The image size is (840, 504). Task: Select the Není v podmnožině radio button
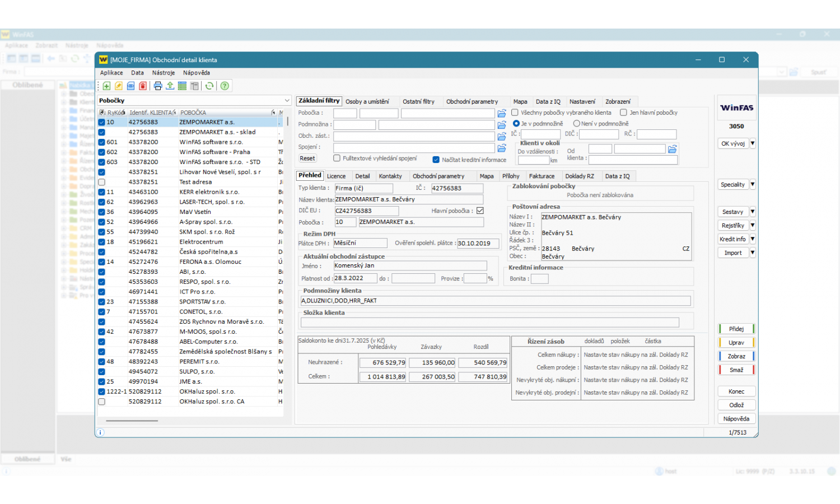coord(576,124)
